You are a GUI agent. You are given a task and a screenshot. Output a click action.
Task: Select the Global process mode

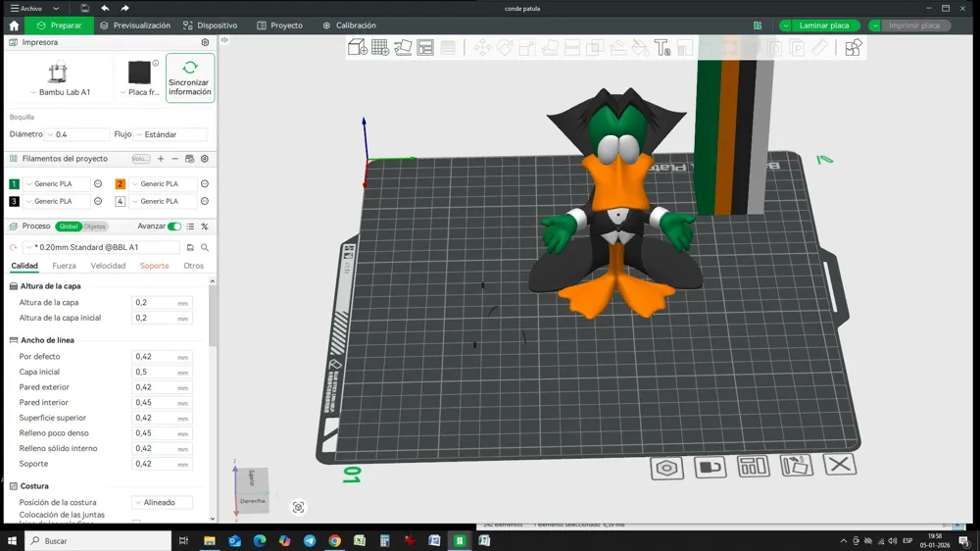(x=69, y=226)
